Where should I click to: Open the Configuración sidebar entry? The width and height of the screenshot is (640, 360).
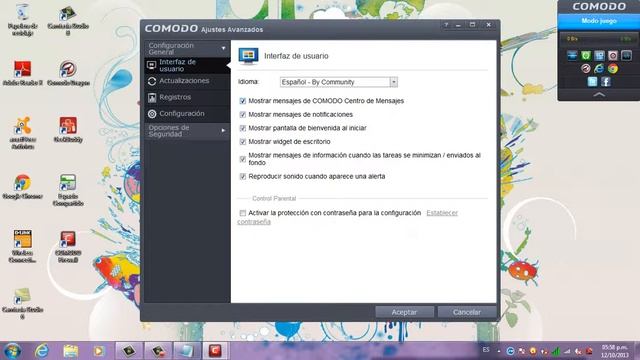(x=187, y=113)
